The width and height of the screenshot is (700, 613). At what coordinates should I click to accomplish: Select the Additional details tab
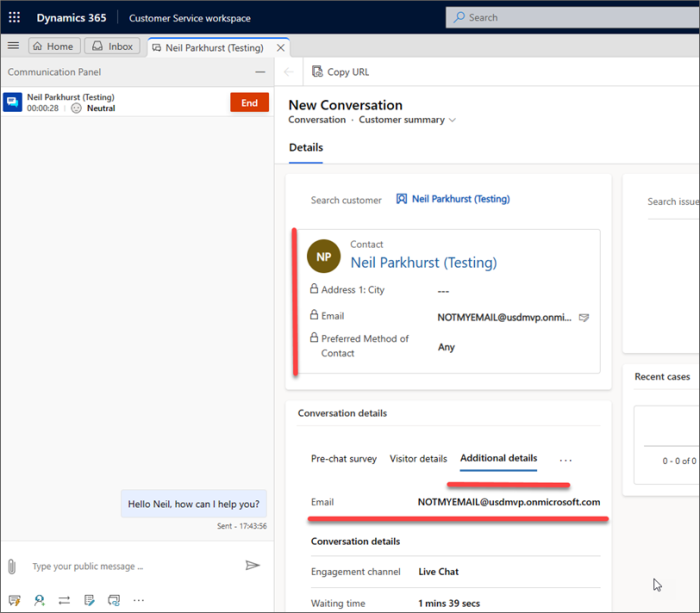(x=499, y=459)
